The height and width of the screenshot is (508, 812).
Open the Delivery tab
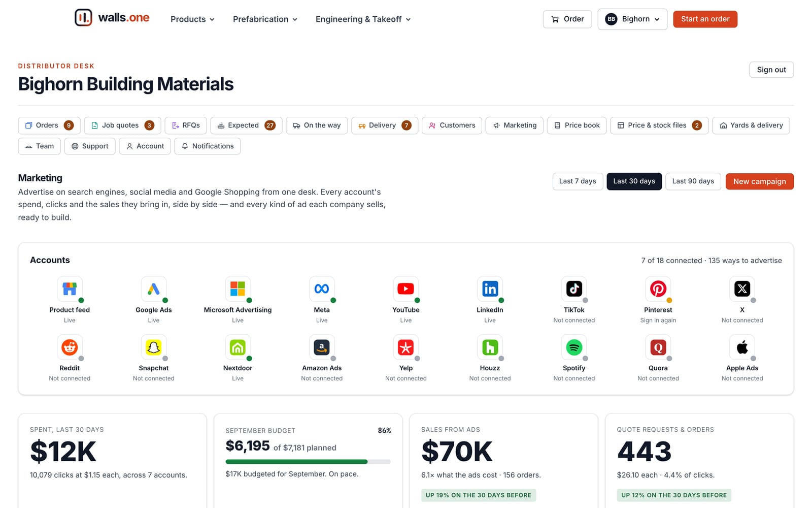coord(385,125)
